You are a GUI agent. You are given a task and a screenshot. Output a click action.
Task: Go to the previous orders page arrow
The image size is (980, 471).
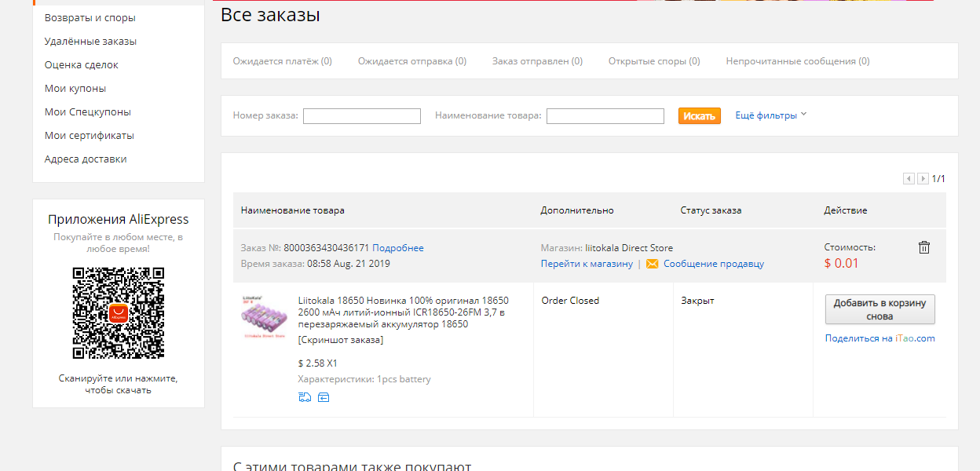(909, 179)
